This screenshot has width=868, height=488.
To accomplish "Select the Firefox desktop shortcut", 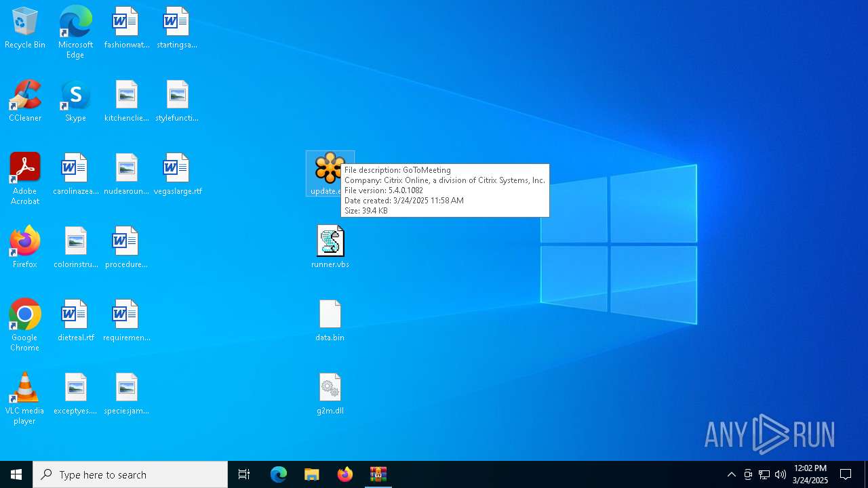I will click(x=25, y=248).
